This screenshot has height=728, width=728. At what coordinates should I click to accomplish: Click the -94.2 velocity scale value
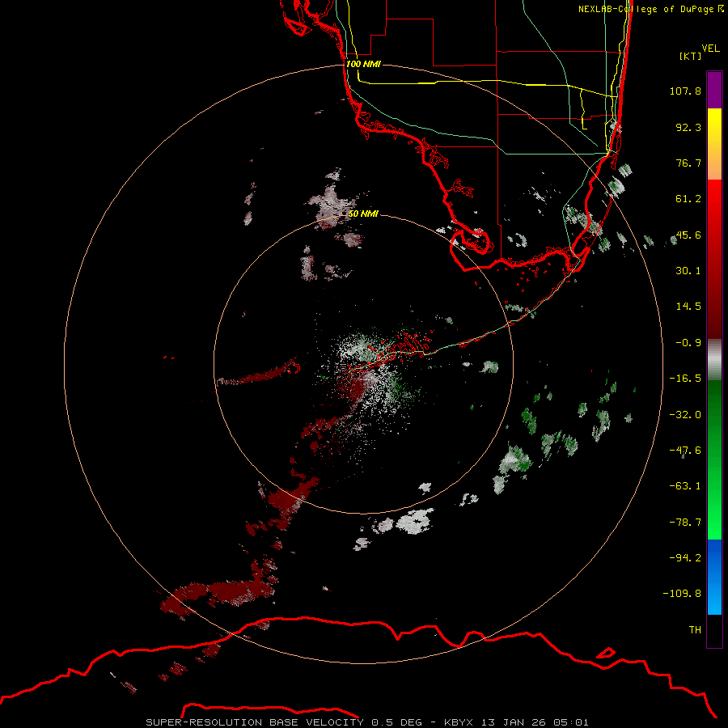(x=685, y=557)
